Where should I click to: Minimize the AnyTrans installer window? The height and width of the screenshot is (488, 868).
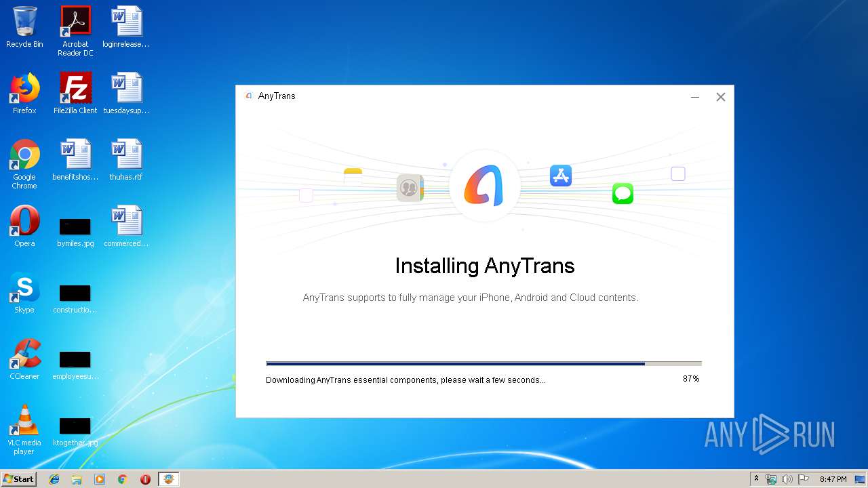coord(695,97)
